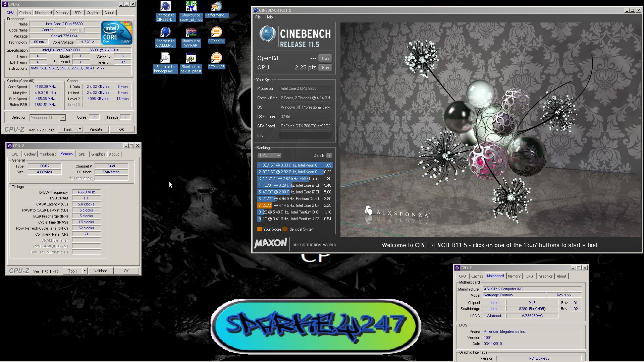
Task: Click Tools button in Memory CPU-Z window
Action: coord(72,271)
